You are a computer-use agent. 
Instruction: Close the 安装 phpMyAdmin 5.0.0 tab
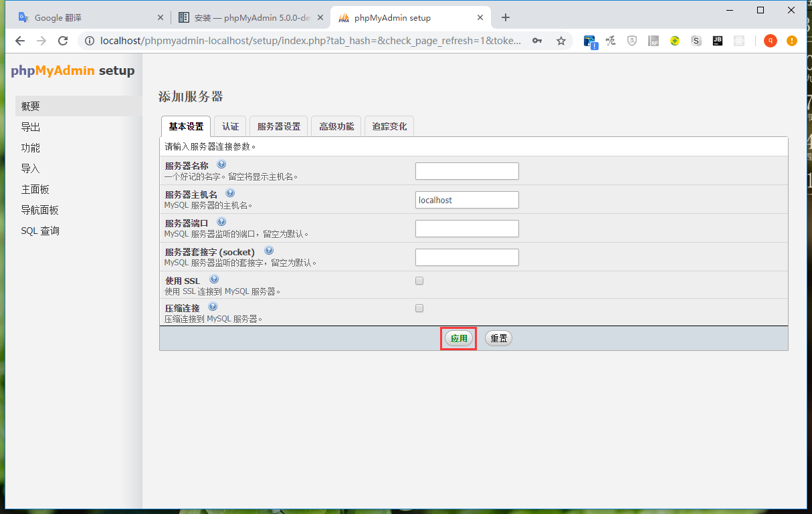320,17
